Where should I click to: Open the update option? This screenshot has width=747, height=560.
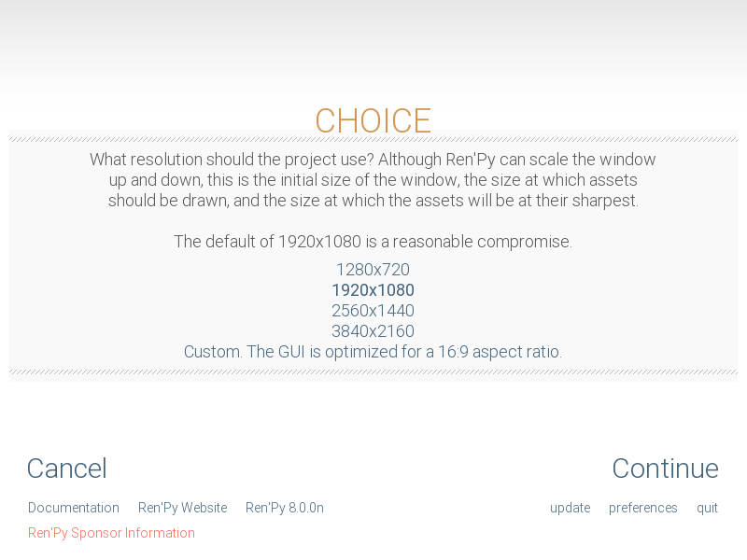tap(571, 508)
